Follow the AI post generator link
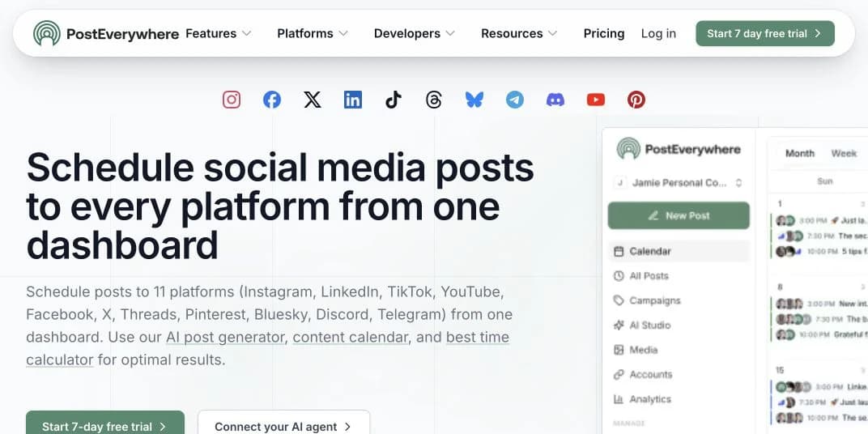868x434 pixels. 226,337
